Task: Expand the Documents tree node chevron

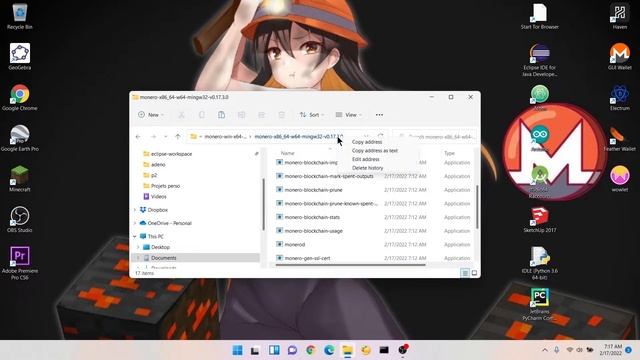Action: tap(138, 258)
